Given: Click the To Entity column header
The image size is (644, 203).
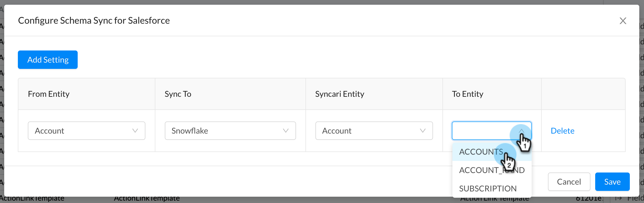Looking at the screenshot, I should pos(468,94).
